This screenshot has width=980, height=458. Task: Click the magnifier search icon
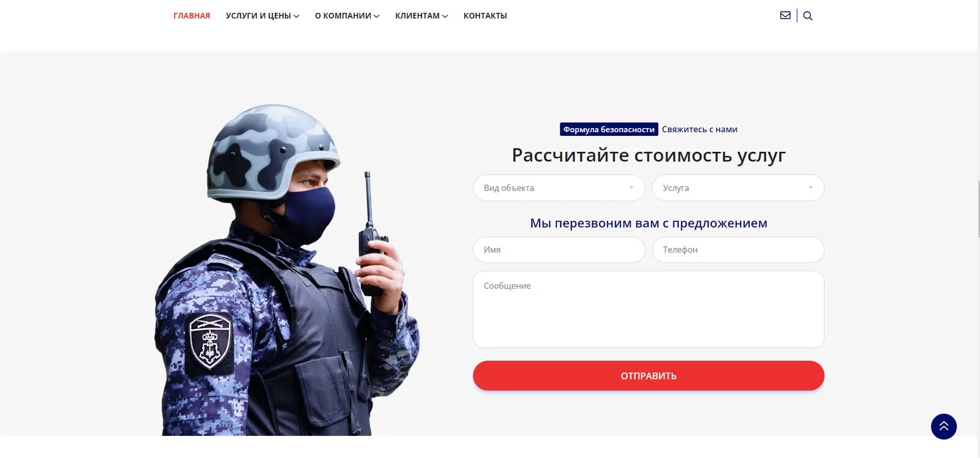pyautogui.click(x=808, y=16)
